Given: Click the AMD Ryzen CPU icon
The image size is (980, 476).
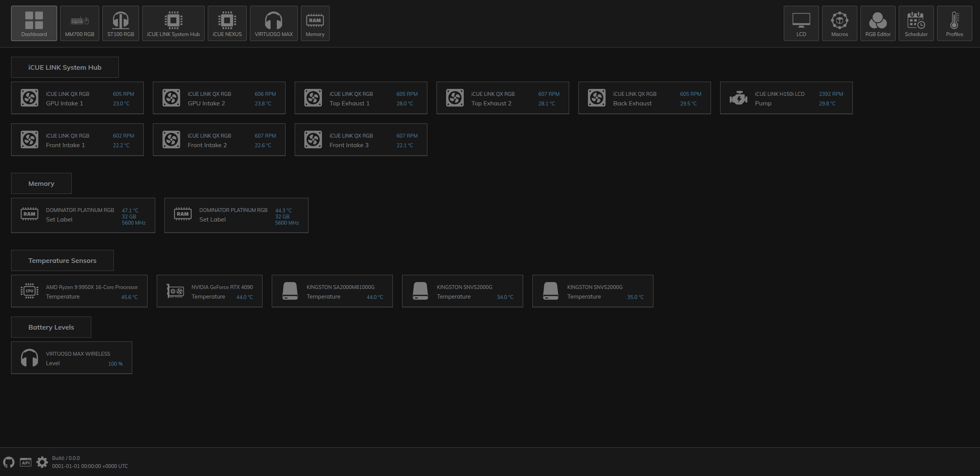Looking at the screenshot, I should click(x=30, y=291).
